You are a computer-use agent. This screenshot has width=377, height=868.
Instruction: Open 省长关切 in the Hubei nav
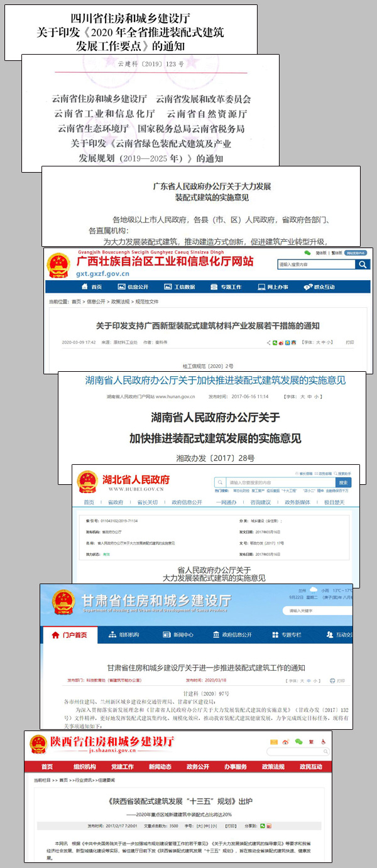148,502
